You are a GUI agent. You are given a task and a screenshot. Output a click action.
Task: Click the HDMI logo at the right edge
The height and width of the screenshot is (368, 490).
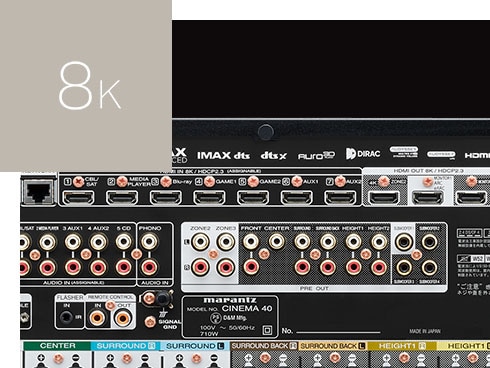click(x=477, y=155)
